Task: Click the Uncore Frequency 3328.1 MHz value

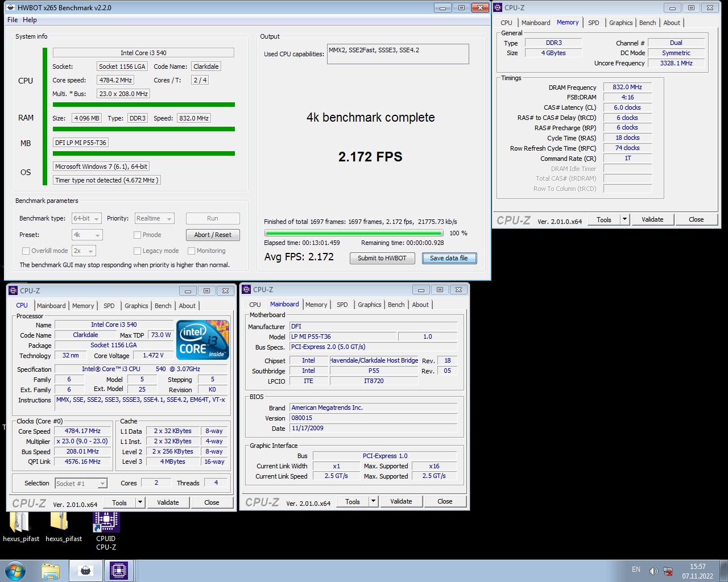Action: click(x=676, y=63)
